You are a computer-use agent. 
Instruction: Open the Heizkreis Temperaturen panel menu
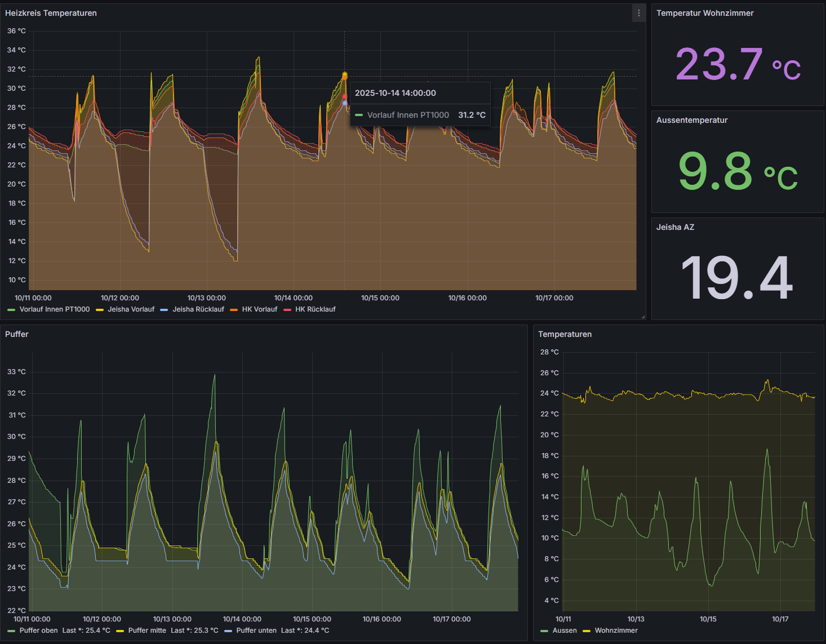pyautogui.click(x=638, y=13)
